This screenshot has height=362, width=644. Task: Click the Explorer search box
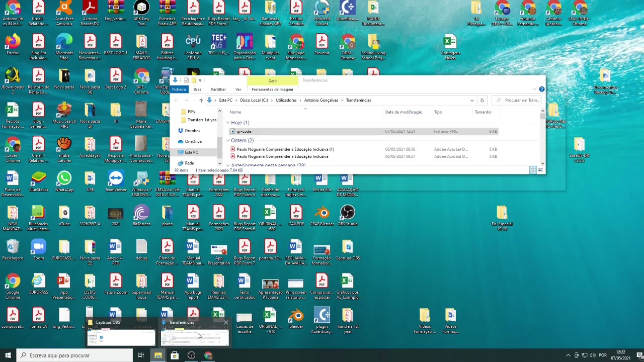[x=516, y=100]
